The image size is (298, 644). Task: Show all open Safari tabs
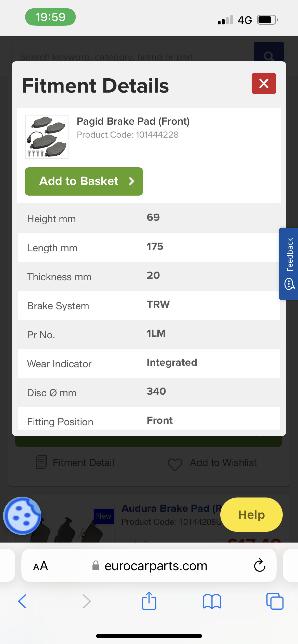[x=275, y=601]
